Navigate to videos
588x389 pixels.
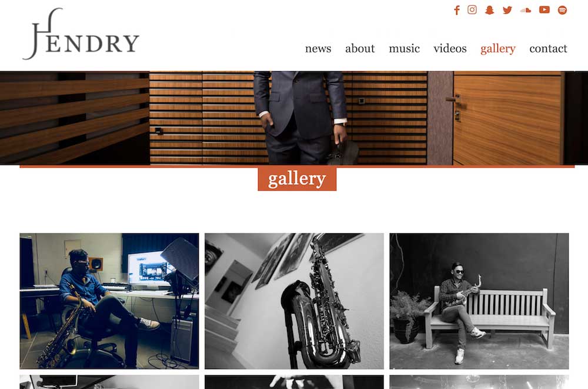click(450, 48)
